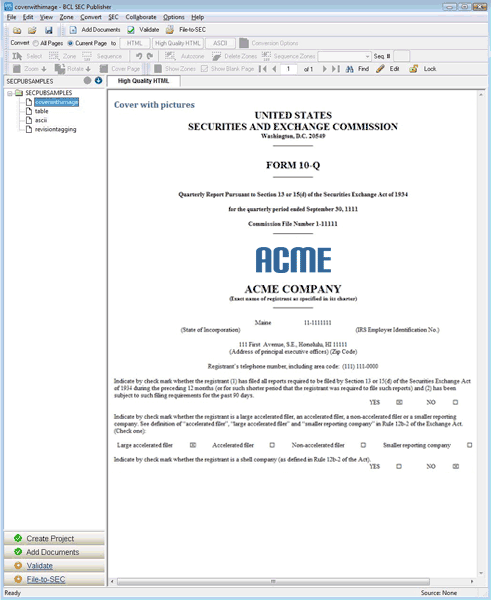Viewport: 491px width, 600px height.
Task: Click the Find binoculars icon
Action: (x=349, y=69)
